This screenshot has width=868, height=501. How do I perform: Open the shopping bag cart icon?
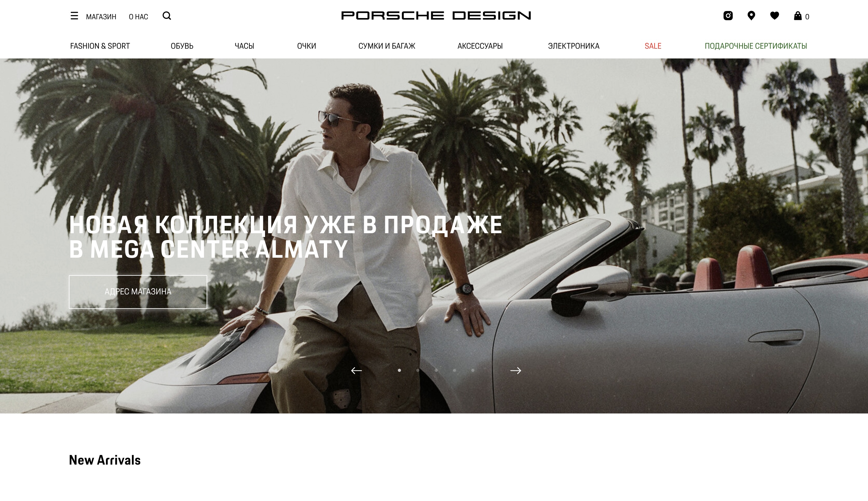click(798, 16)
